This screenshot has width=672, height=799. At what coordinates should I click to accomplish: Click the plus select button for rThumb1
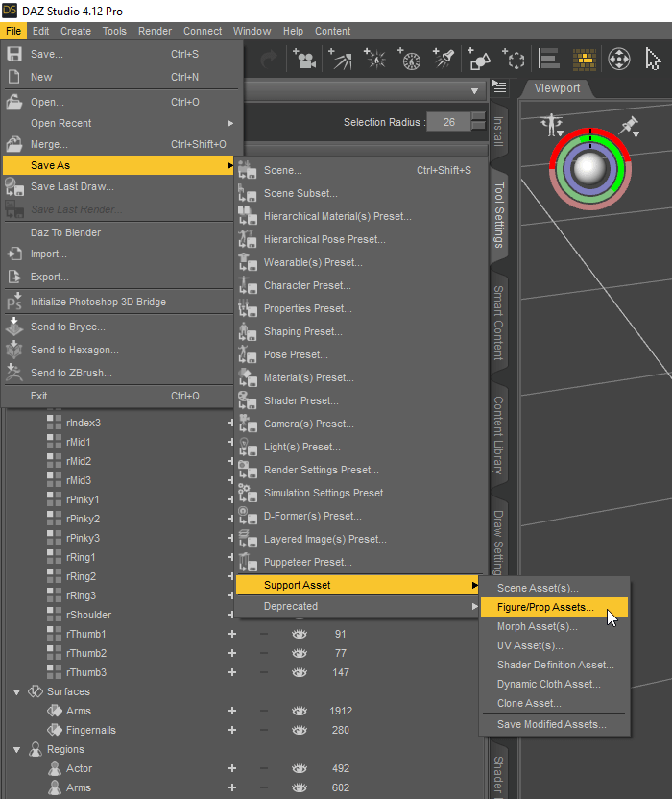[232, 634]
